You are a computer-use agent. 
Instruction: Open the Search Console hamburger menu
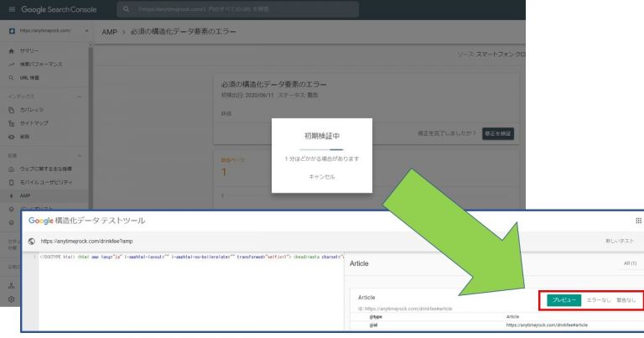[x=12, y=9]
